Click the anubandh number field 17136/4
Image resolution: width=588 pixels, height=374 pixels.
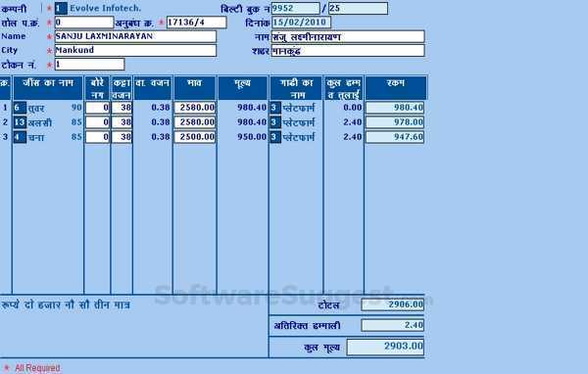coord(197,23)
